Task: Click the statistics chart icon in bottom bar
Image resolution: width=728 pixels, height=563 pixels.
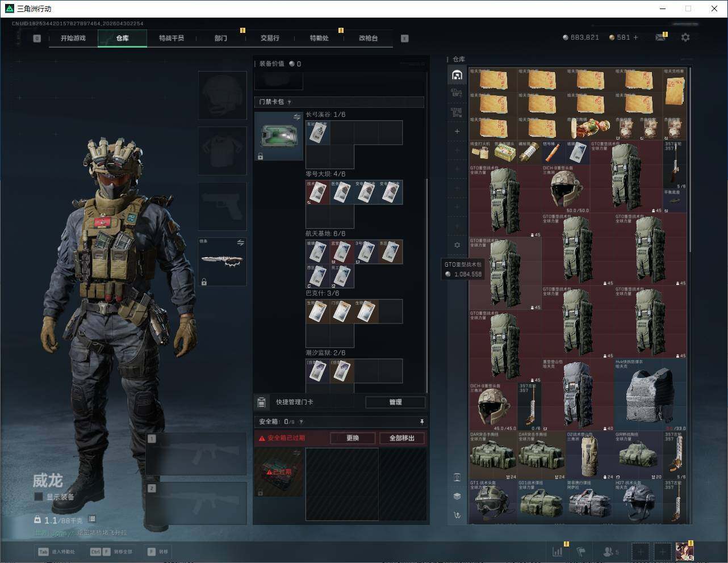Action: tap(558, 552)
